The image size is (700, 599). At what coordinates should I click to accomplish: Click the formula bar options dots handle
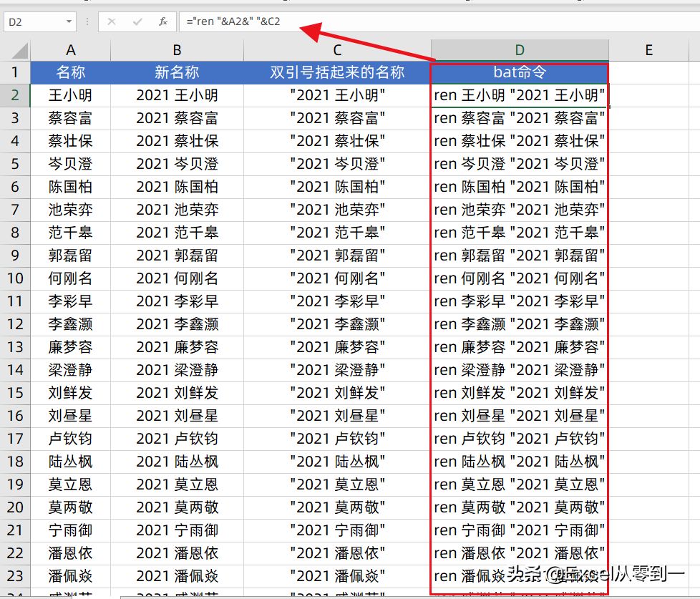[87, 21]
